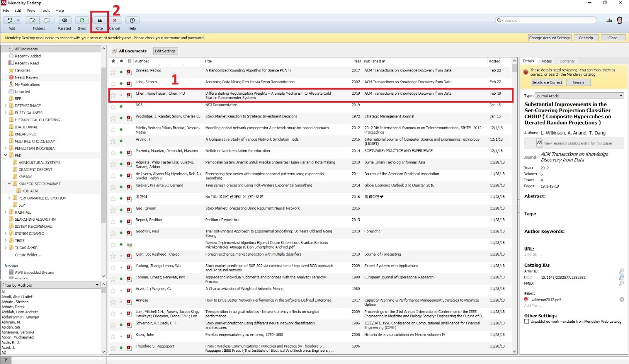
Task: Toggle read status dot for the Kalekar, Prajakta row
Action: [x=121, y=187]
